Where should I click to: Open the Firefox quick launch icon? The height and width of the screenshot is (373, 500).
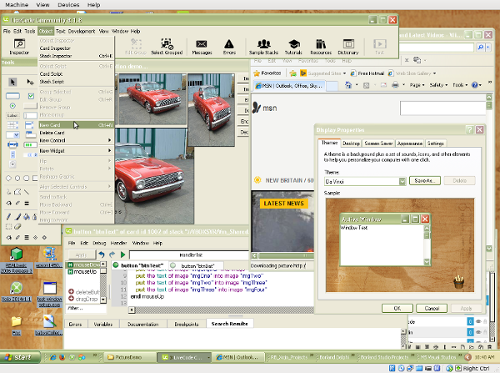[62, 357]
